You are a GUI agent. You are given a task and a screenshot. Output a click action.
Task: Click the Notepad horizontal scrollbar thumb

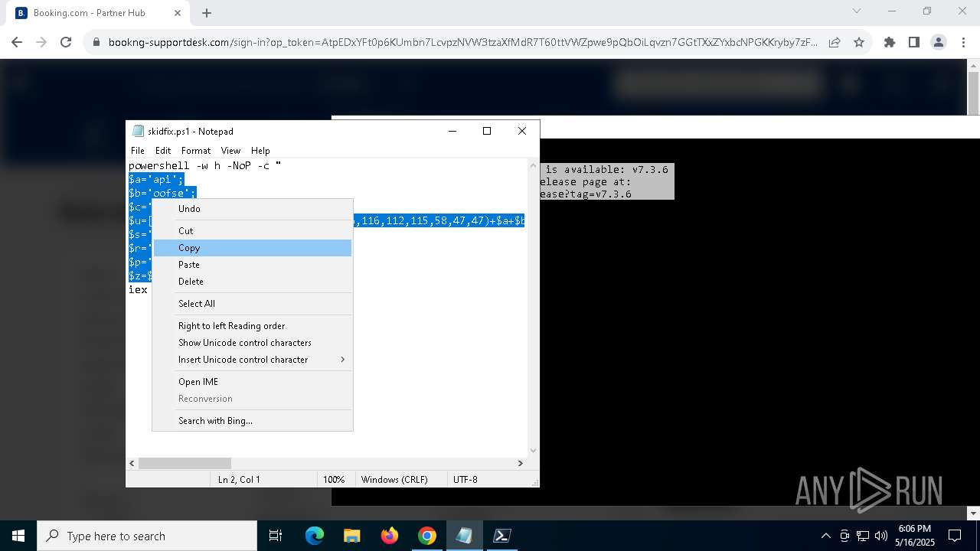coord(185,463)
